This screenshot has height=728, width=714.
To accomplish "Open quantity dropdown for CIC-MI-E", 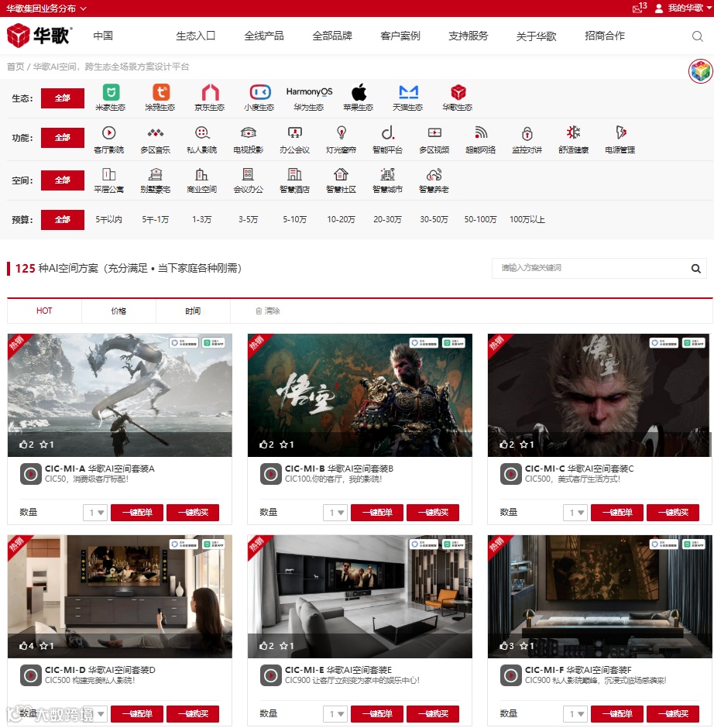I will (x=335, y=713).
